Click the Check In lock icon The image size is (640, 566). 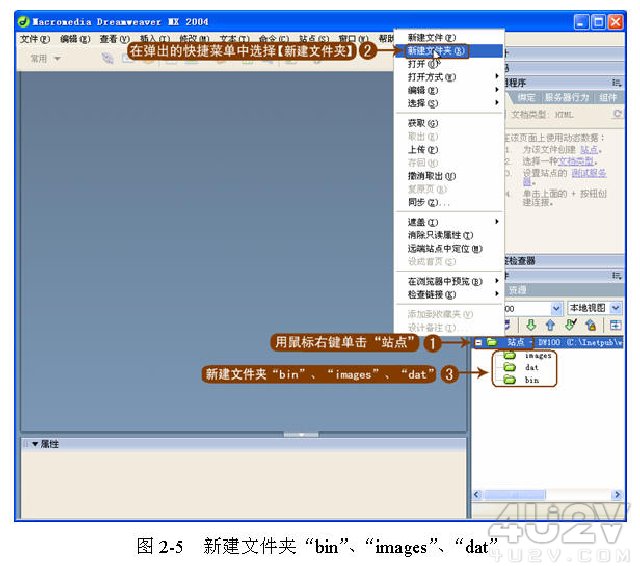[x=591, y=324]
